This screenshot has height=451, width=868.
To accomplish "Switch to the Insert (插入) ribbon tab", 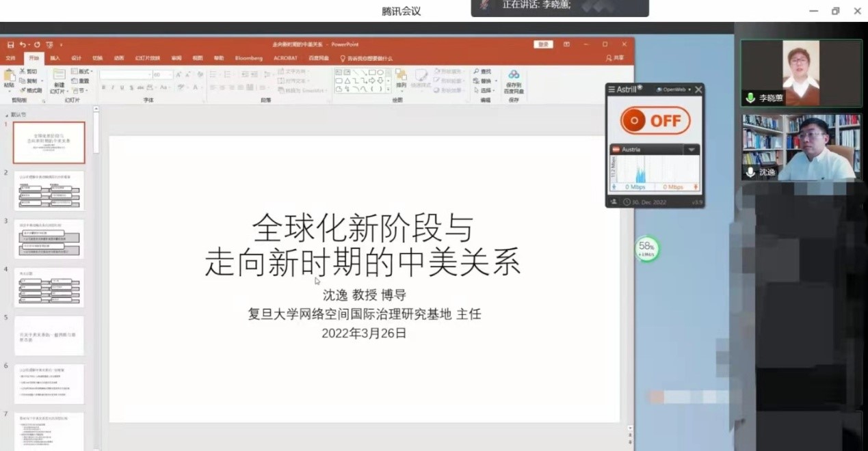I will 55,58.
